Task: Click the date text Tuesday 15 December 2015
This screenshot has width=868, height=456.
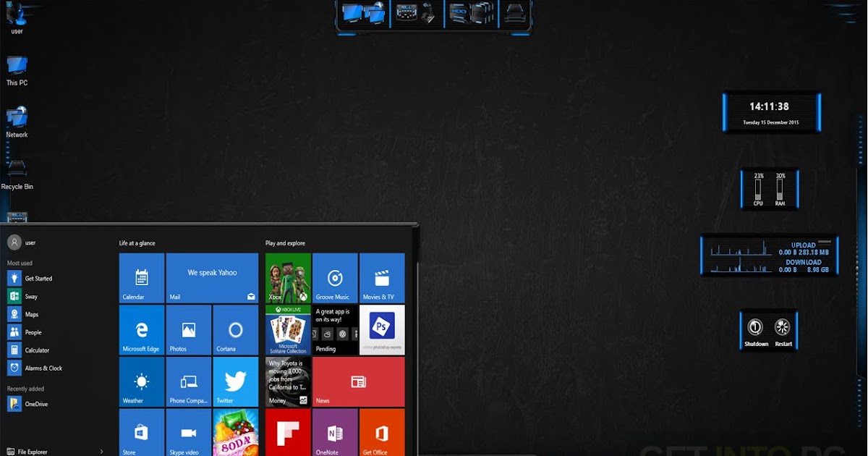Action: tap(771, 122)
